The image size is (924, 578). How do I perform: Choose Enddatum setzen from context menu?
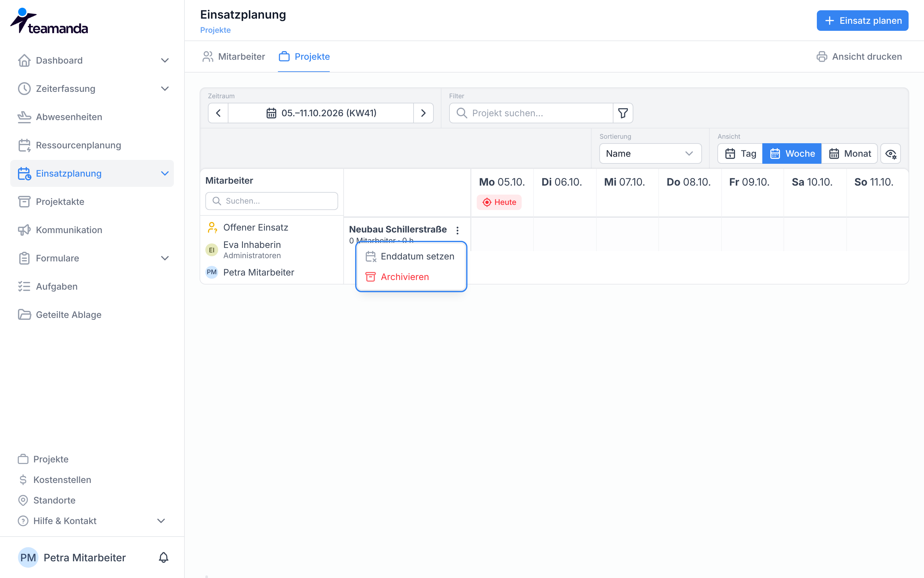pyautogui.click(x=411, y=257)
